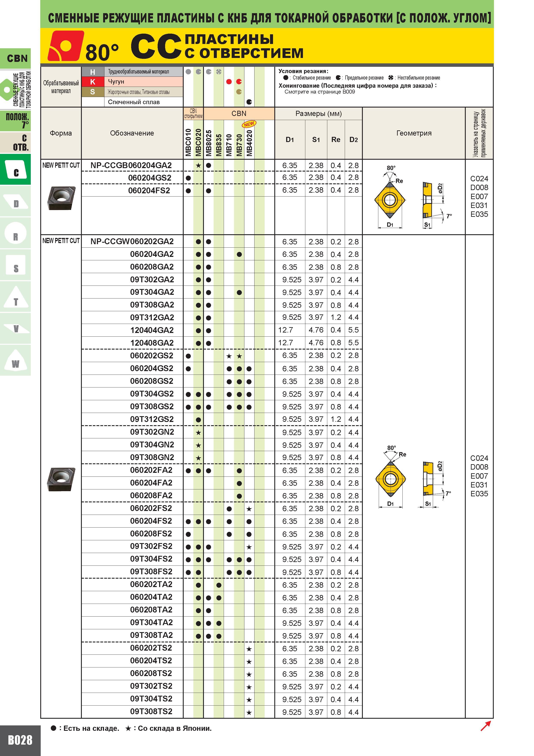The height and width of the screenshot is (756, 534).
Task: Click the MB710 grade column header
Action: tap(229, 145)
